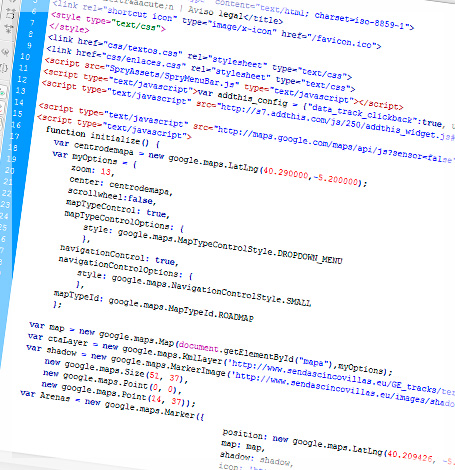
Task: Click the maps.google.com API script URL
Action: [x=334, y=145]
